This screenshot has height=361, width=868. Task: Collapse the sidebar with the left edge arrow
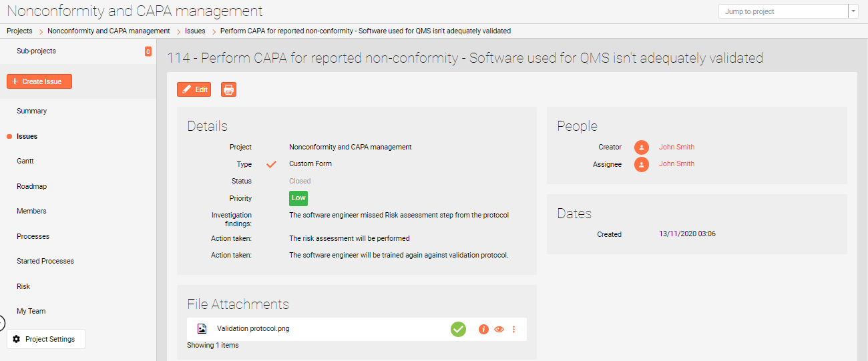point(2,324)
